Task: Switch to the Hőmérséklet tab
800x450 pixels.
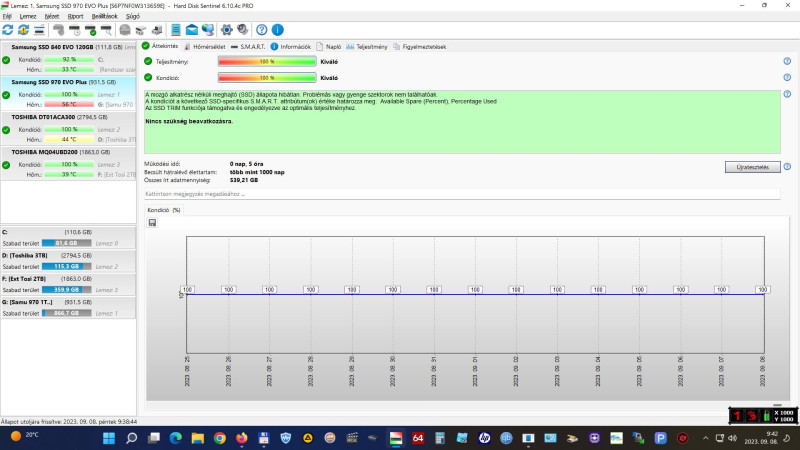Action: [x=205, y=46]
